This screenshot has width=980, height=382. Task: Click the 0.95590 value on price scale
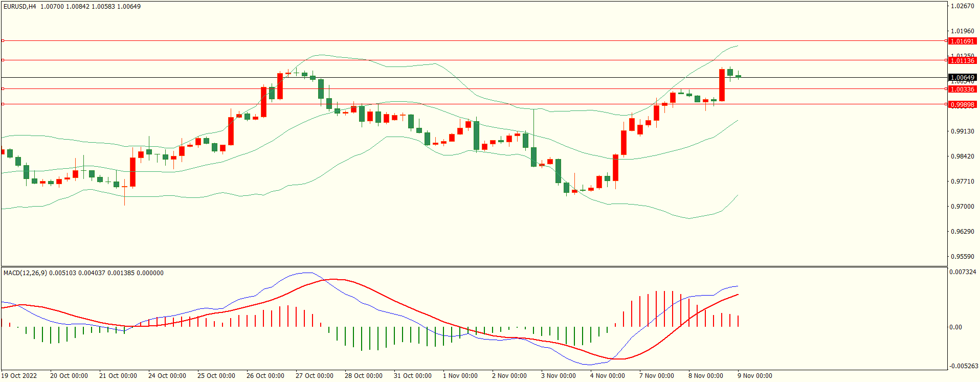point(962,257)
